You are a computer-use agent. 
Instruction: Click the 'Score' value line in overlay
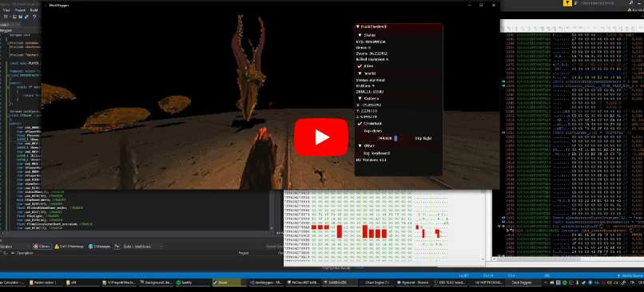point(372,53)
